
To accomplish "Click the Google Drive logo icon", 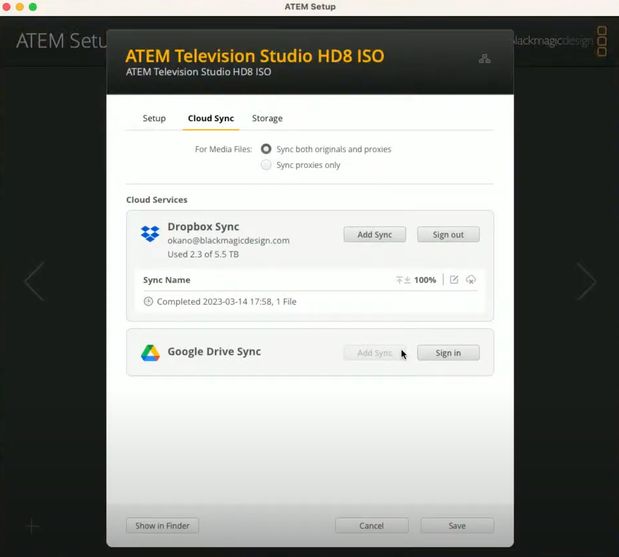I will tap(150, 353).
